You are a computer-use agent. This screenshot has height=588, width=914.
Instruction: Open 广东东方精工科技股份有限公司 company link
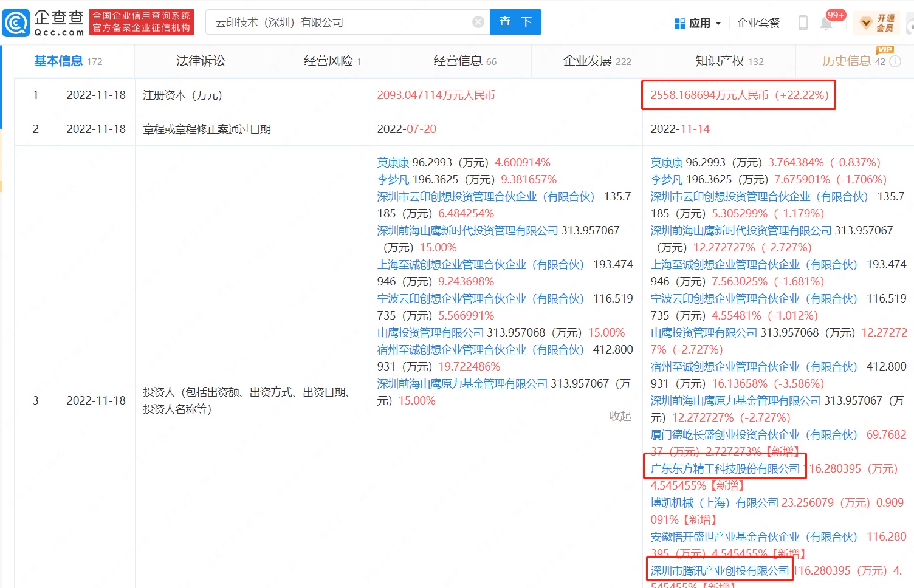pos(725,469)
